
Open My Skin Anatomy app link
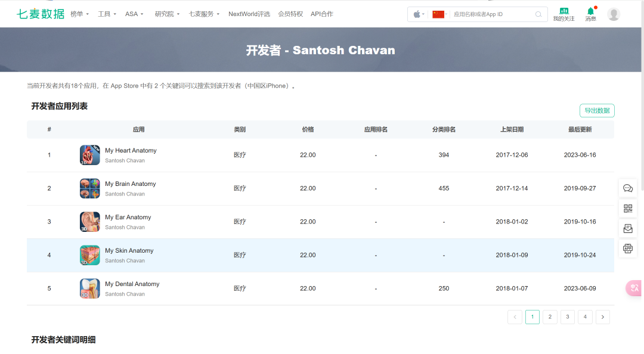pos(129,250)
